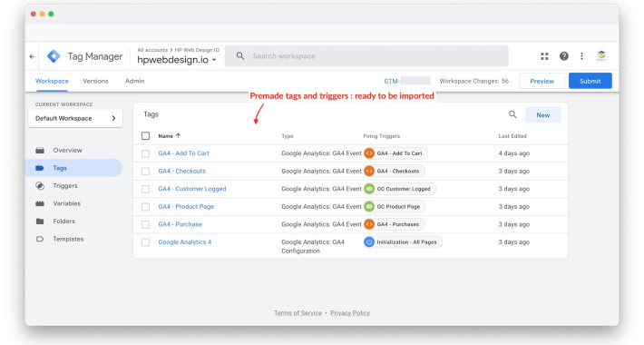Open the GA4 - Purchase tag link
The image size is (644, 345).
(181, 224)
